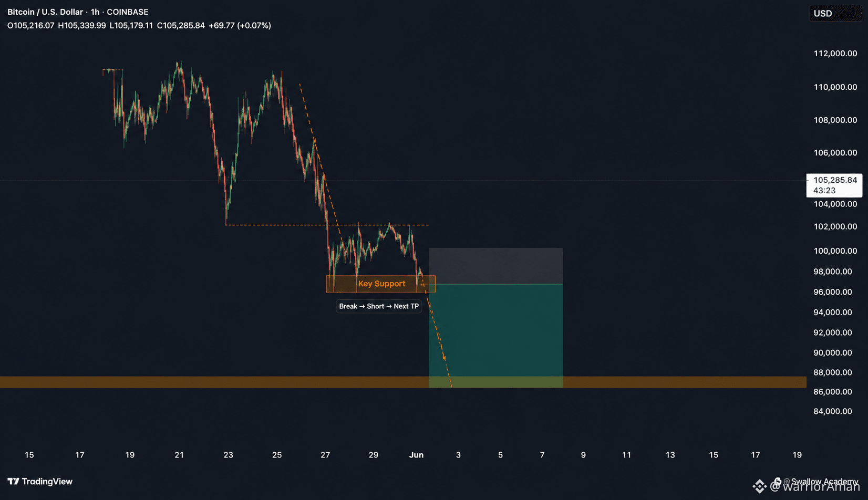Click the date label 5 on time axis

[500, 455]
